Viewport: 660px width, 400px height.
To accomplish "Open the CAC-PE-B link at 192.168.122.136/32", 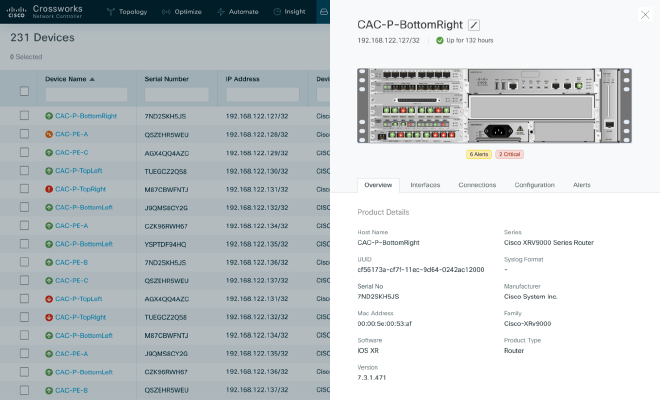I will (x=72, y=262).
